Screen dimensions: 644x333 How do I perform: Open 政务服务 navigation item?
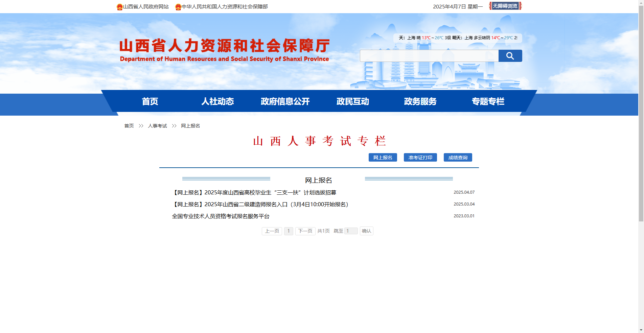(420, 101)
